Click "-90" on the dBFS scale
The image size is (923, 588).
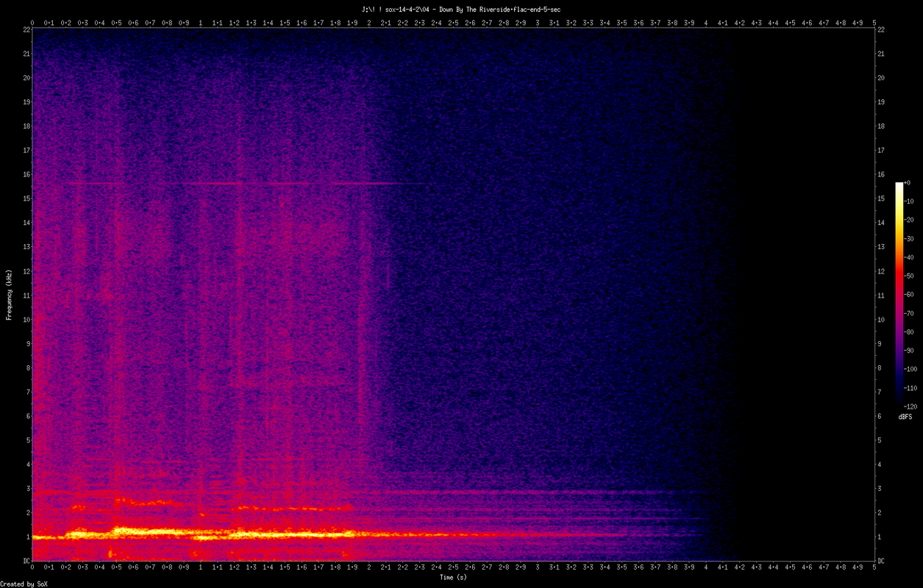908,350
